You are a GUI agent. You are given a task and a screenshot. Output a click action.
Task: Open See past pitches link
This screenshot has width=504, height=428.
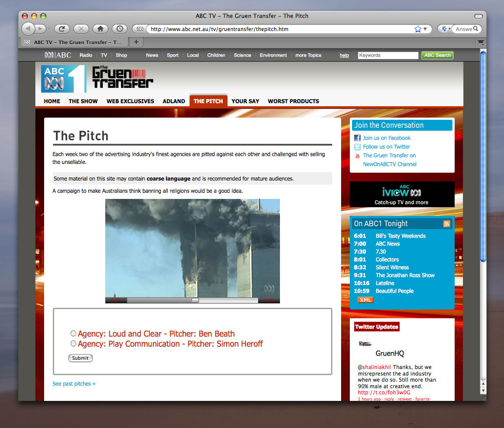74,383
